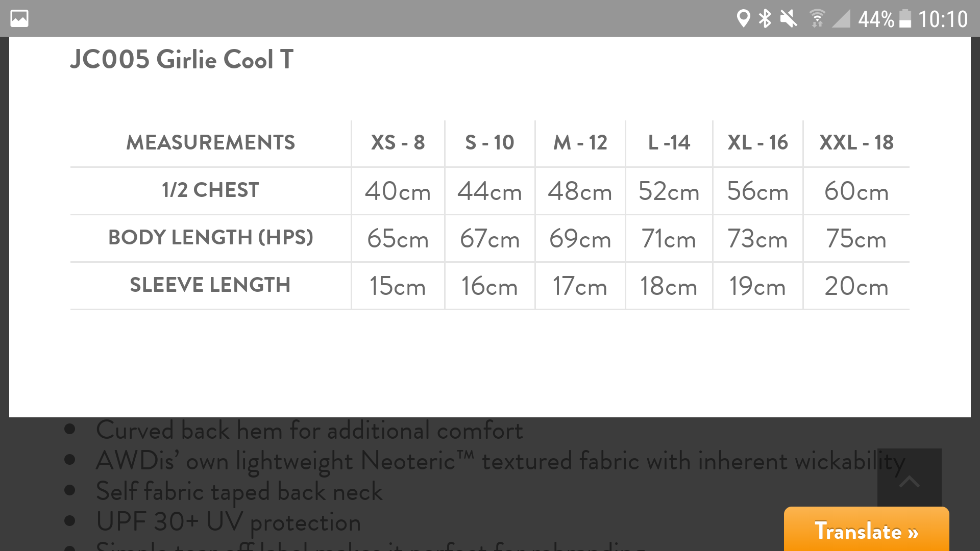Screen dimensions: 980x551
Task: Click the orange Translate button
Action: pos(866,531)
